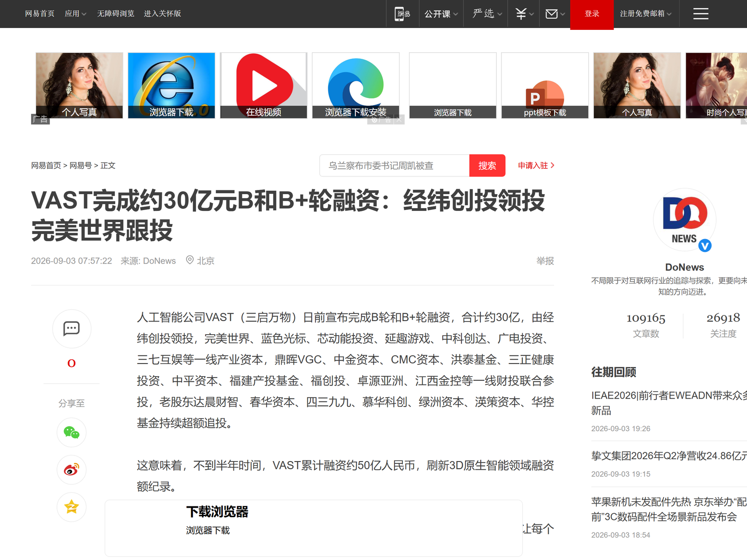Click 网易首页 in the breadcrumb
The height and width of the screenshot is (560, 747).
tap(46, 166)
